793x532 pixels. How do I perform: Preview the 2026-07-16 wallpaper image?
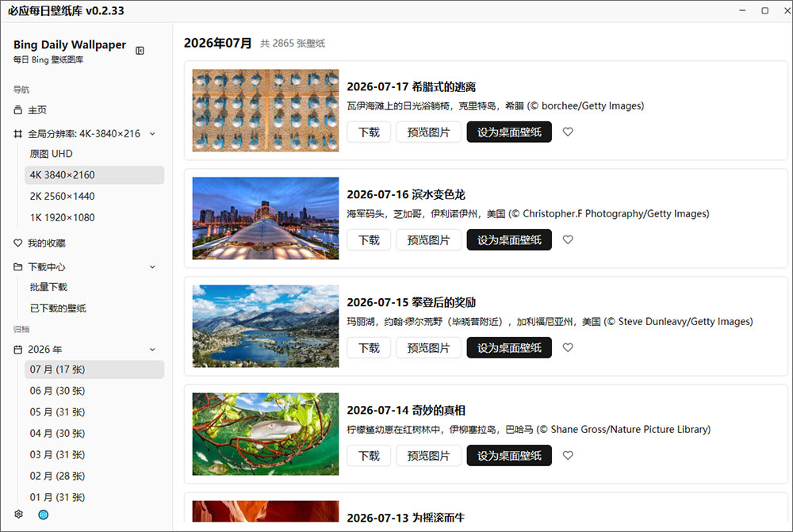pos(428,239)
